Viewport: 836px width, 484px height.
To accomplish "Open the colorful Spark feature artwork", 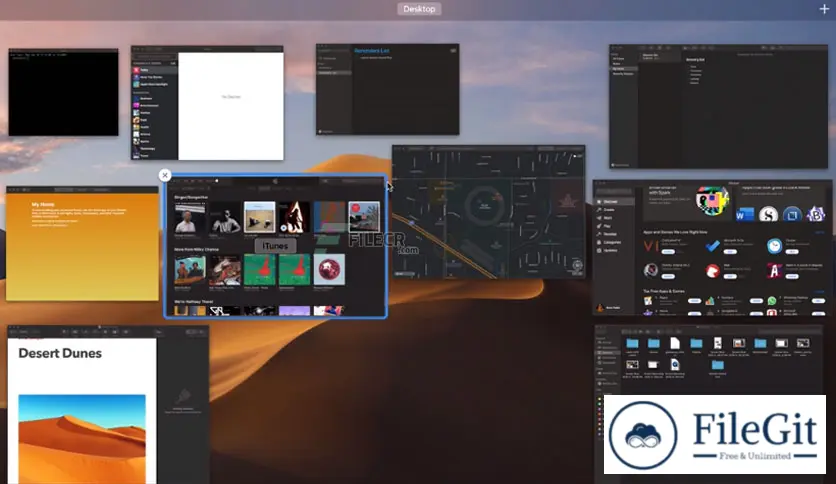I will pos(712,200).
